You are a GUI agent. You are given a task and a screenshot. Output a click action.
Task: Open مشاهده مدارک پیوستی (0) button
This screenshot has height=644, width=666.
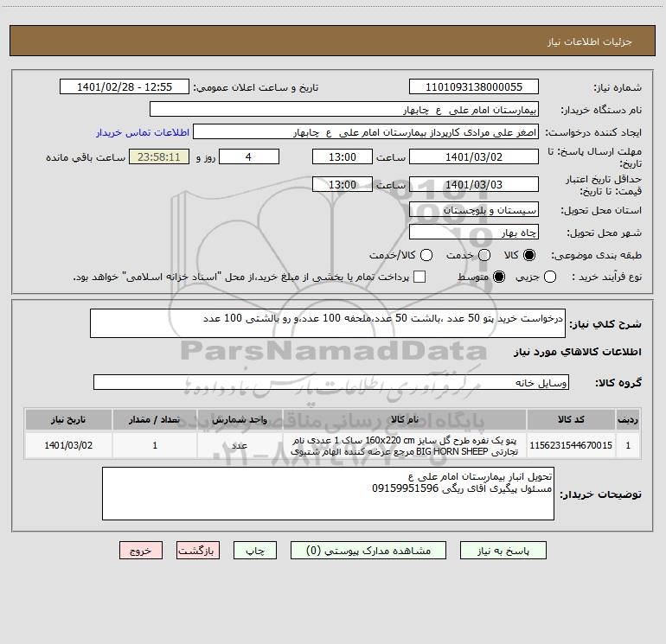(x=368, y=551)
